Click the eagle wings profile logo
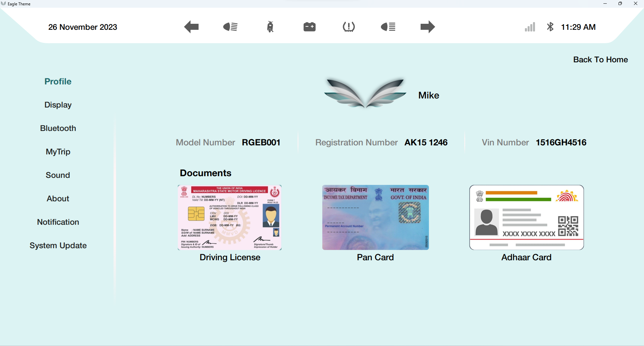 click(365, 93)
